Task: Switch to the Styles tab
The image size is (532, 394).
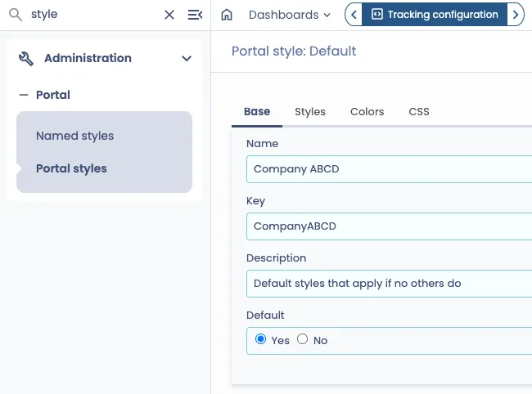Action: [310, 112]
